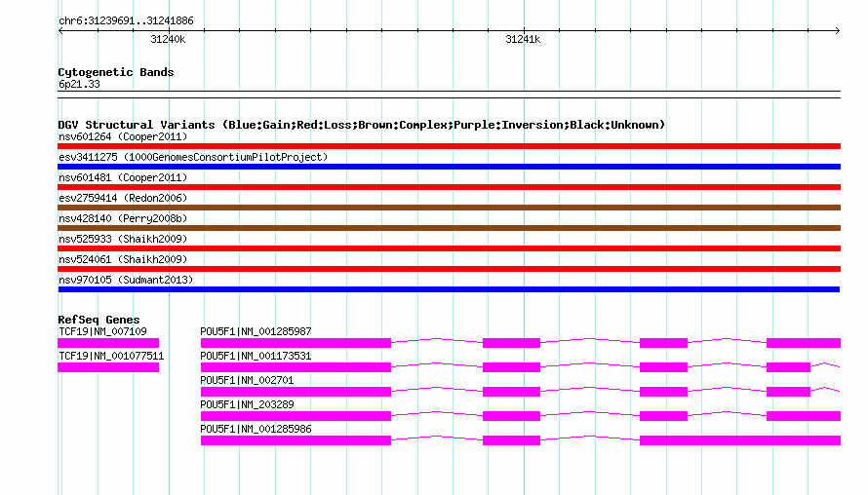Click the right arrow of the ruler

[x=838, y=31]
